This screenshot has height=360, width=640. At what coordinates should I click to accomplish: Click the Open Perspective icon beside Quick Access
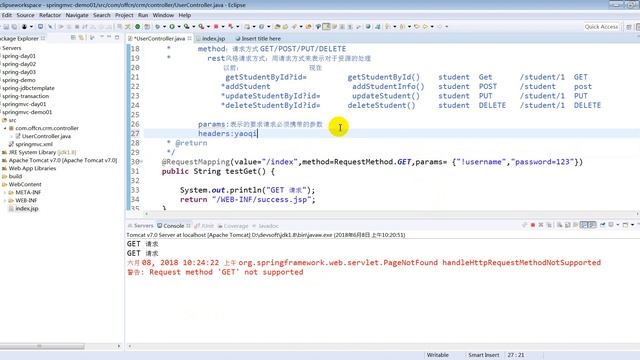(x=629, y=27)
